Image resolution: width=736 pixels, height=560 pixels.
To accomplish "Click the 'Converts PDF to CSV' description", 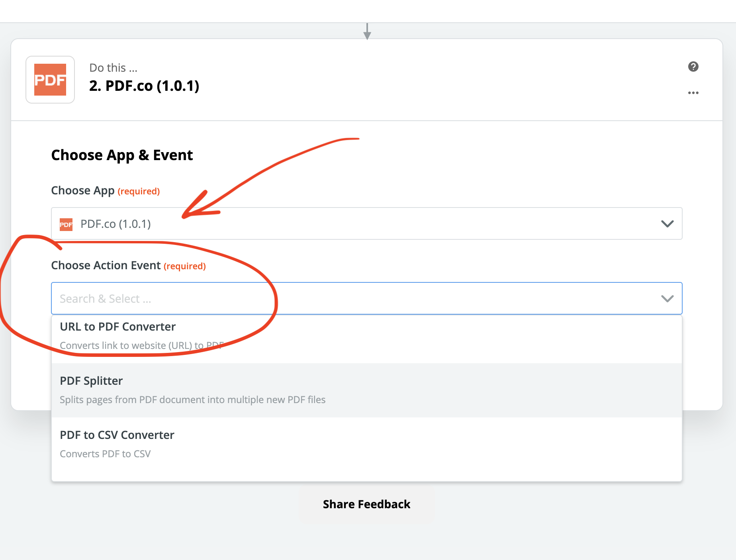I will point(105,454).
